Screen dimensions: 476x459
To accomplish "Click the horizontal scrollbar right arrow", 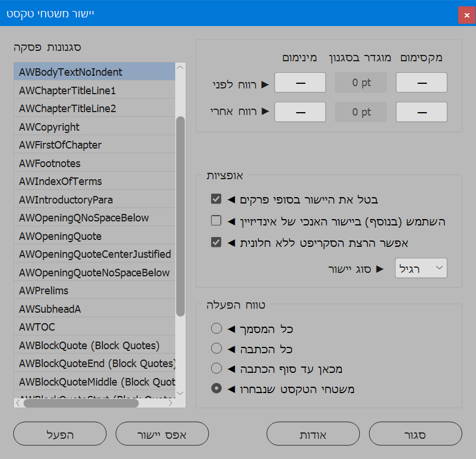I will point(170,403).
